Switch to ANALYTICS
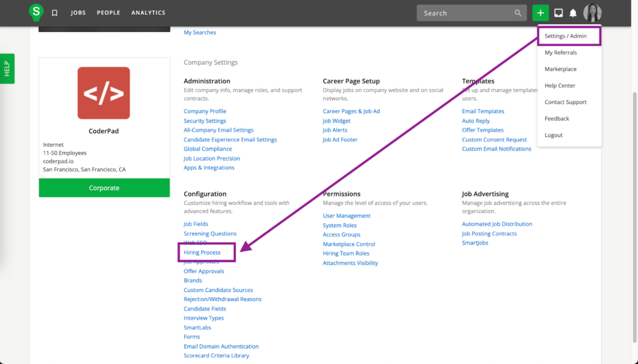This screenshot has width=638, height=364. pos(148,12)
